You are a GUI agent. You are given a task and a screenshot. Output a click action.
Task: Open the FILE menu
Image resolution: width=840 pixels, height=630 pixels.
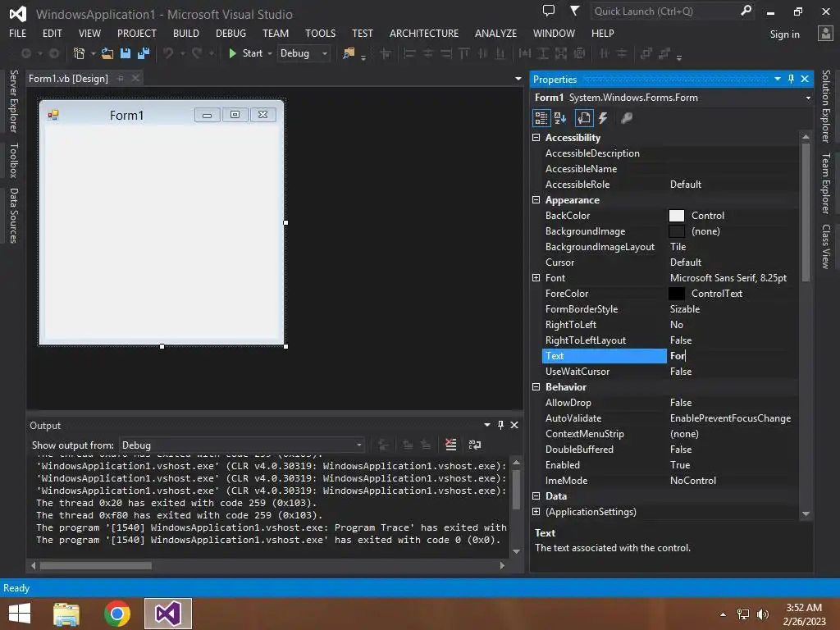[18, 33]
